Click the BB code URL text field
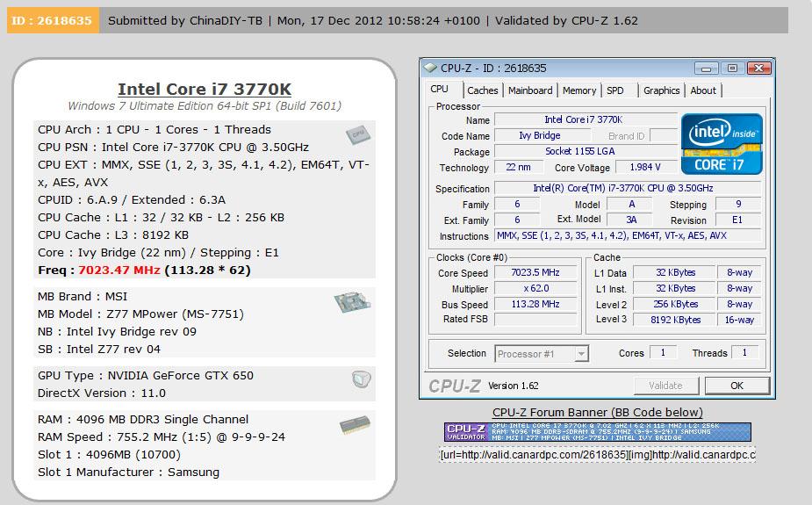This screenshot has width=812, height=505. click(597, 455)
